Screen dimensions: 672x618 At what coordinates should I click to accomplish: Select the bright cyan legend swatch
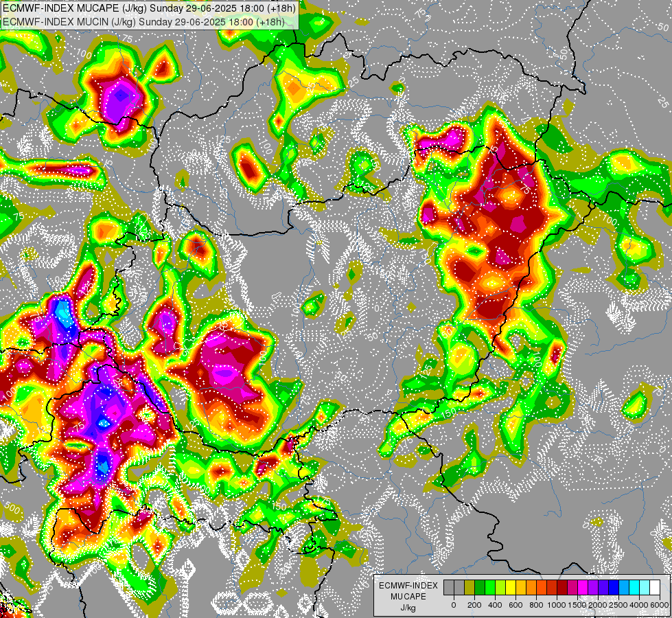(635, 587)
